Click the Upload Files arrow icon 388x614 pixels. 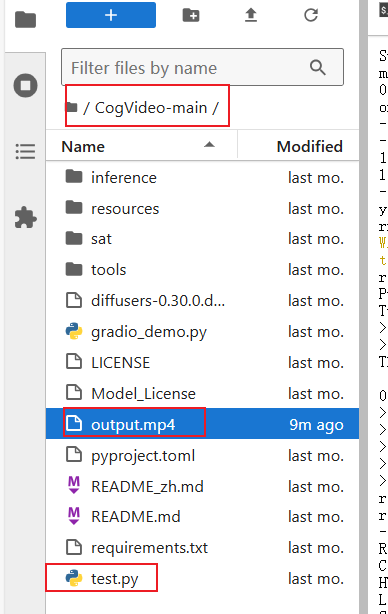(251, 15)
